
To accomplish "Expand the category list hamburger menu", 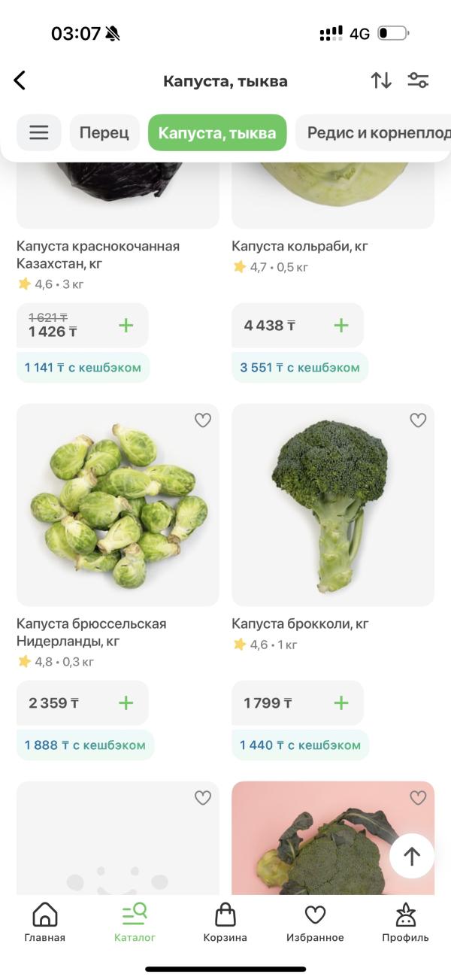I will click(x=39, y=133).
